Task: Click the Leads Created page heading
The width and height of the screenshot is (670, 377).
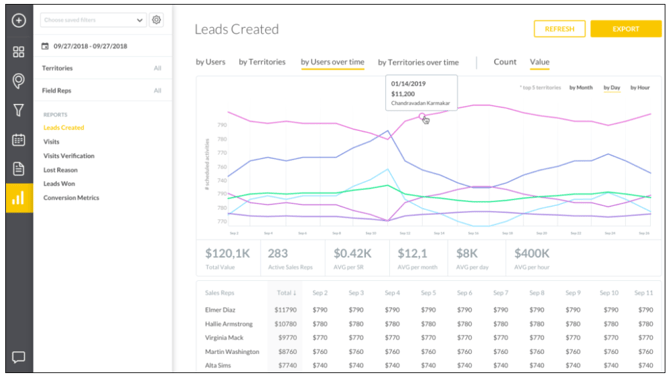Action: point(237,29)
